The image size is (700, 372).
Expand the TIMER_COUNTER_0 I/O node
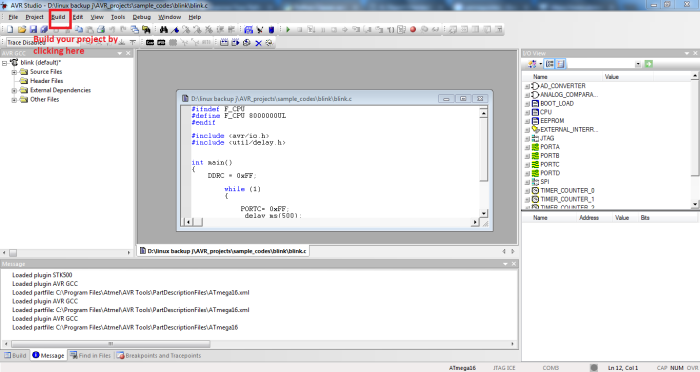point(527,191)
